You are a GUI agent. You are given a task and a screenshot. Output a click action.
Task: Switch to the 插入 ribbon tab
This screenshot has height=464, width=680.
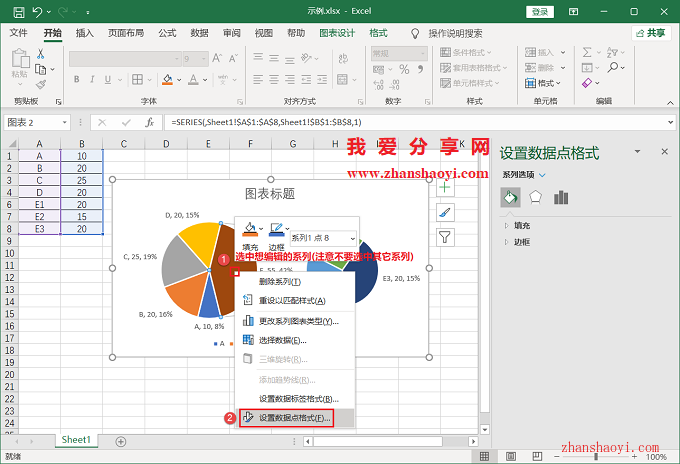pyautogui.click(x=85, y=33)
